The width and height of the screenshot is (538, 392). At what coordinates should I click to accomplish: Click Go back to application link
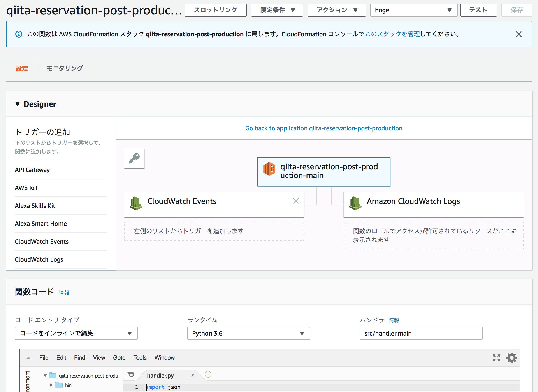[324, 128]
